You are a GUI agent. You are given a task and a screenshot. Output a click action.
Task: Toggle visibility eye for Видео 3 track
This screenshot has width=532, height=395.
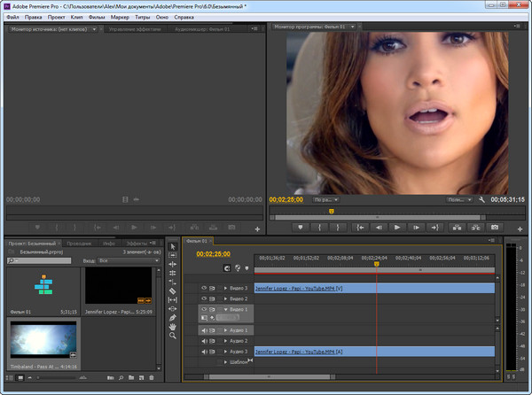[x=204, y=288]
